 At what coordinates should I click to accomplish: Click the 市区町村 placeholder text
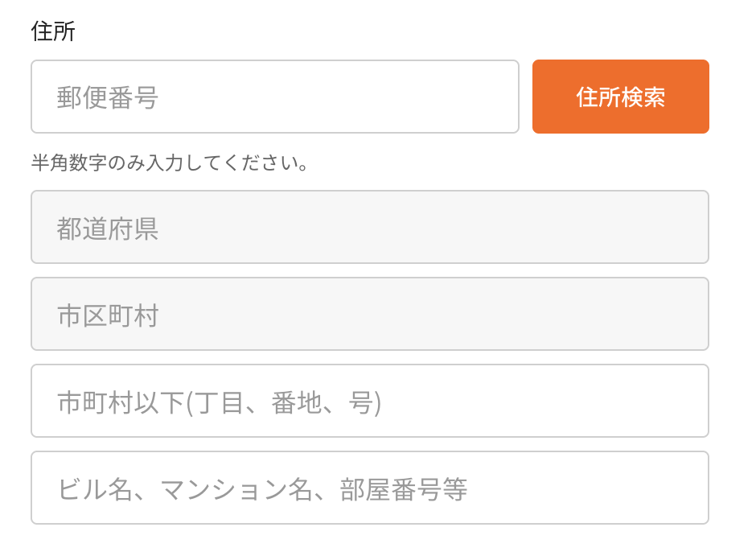[x=108, y=315]
